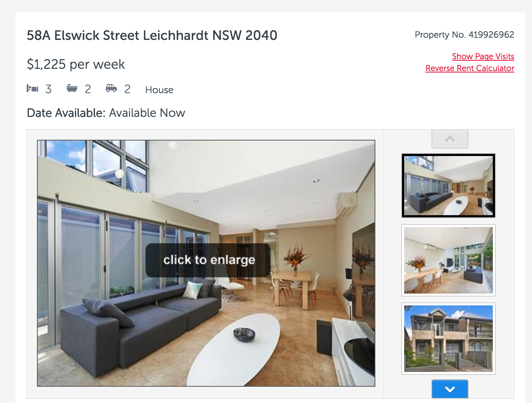The width and height of the screenshot is (532, 403).
Task: Click the bathtub icon for bathrooms
Action: click(x=72, y=88)
